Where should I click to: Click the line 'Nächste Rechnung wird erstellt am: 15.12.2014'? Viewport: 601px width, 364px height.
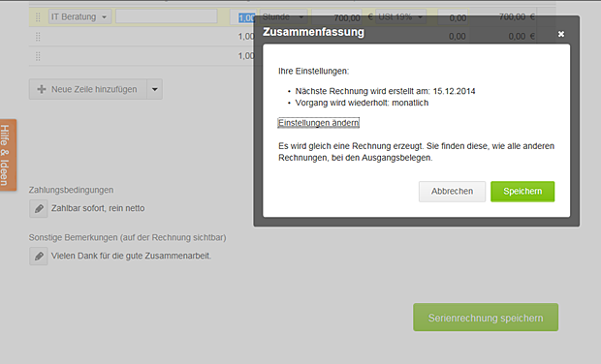385,91
